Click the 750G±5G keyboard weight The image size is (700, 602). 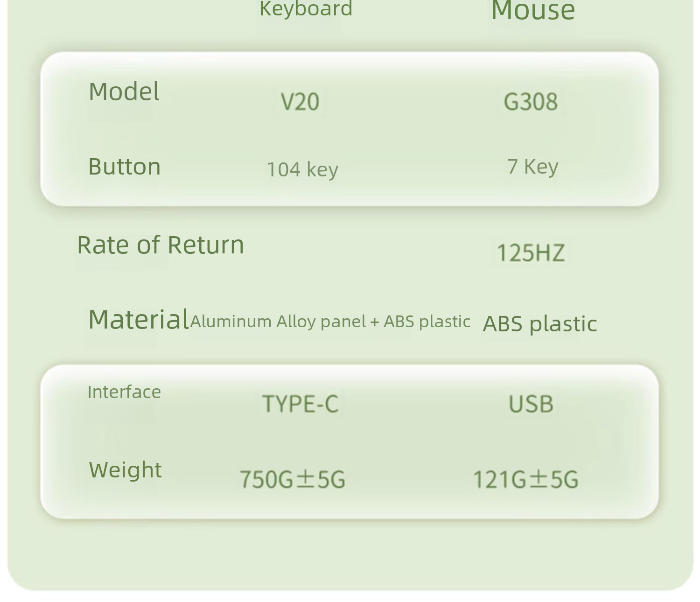(293, 480)
